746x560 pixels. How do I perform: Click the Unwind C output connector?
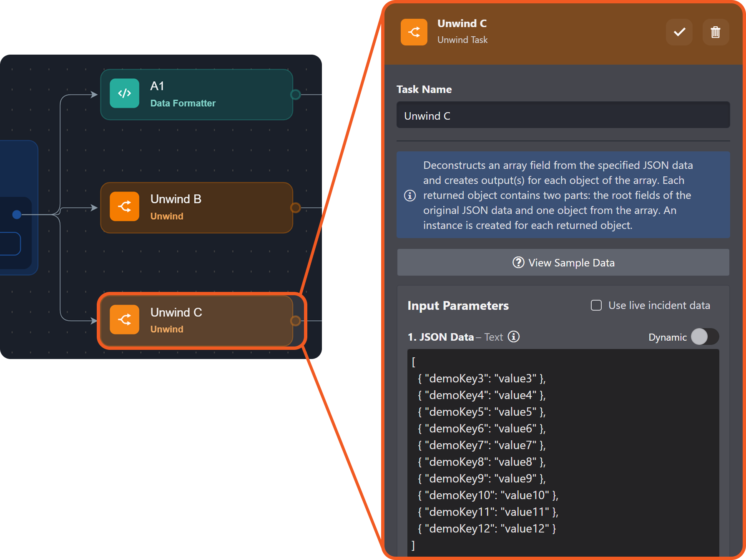pyautogui.click(x=295, y=321)
